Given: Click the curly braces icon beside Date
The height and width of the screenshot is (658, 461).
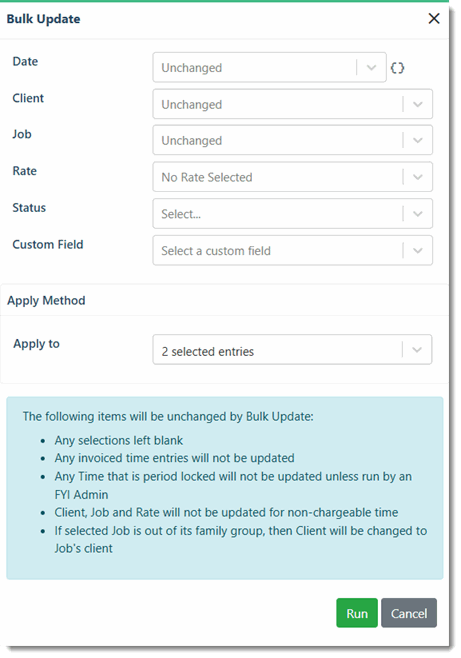Looking at the screenshot, I should [x=397, y=68].
